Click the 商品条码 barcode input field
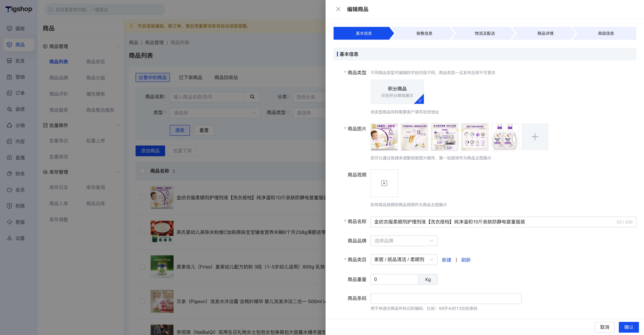Image resolution: width=644 pixels, height=335 pixels. (446, 298)
